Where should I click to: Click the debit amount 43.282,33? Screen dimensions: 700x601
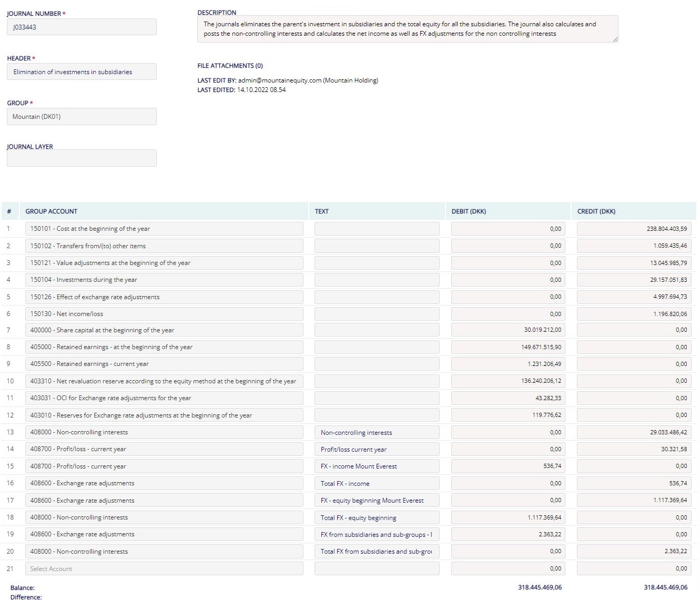coord(509,398)
